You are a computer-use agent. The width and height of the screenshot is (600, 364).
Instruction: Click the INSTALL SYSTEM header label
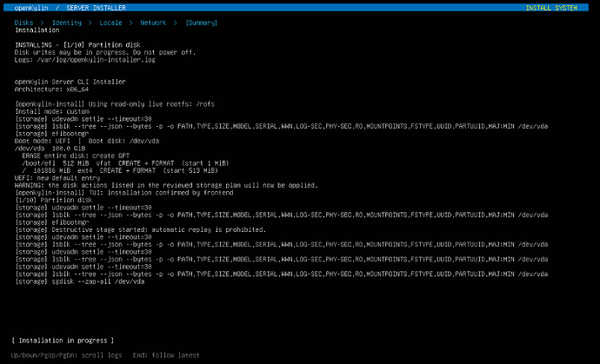(x=551, y=8)
